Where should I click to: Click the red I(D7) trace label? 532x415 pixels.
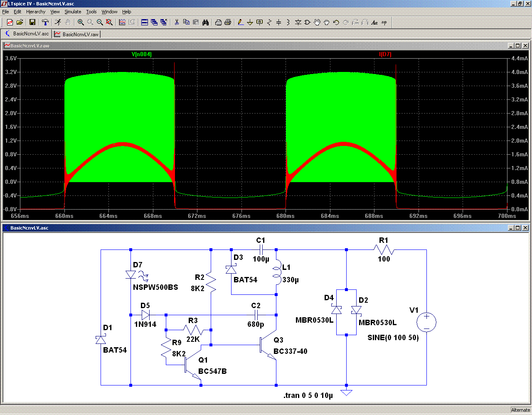[x=385, y=54]
